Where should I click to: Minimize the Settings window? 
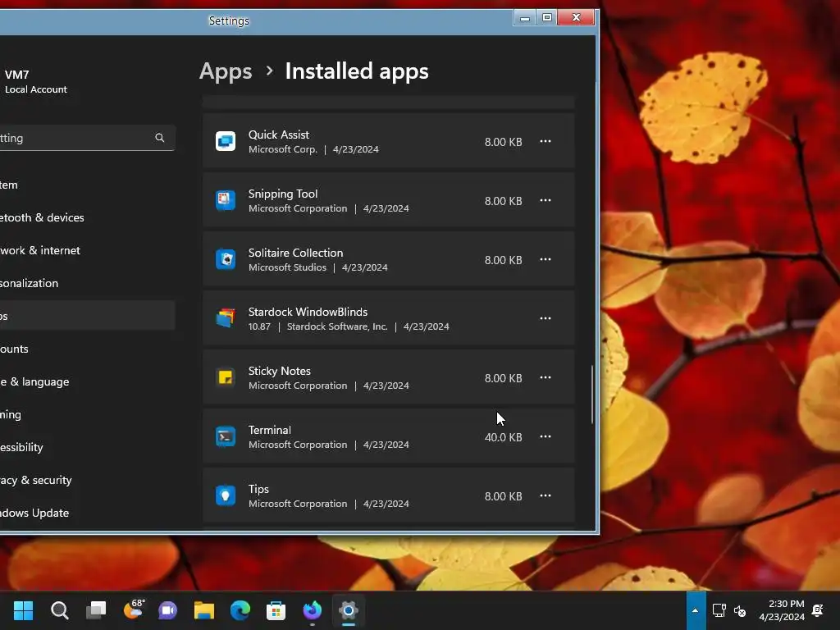click(x=525, y=17)
